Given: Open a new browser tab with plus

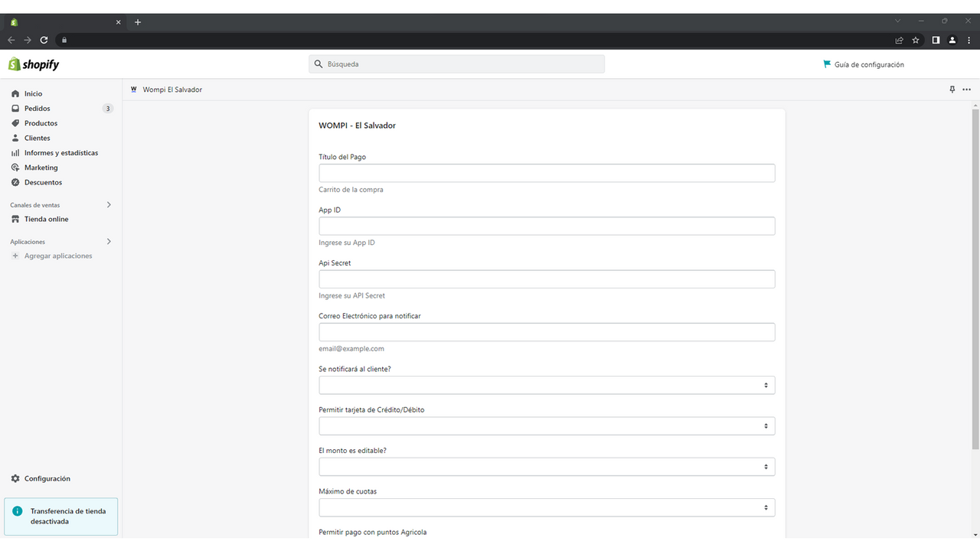Looking at the screenshot, I should click(138, 22).
